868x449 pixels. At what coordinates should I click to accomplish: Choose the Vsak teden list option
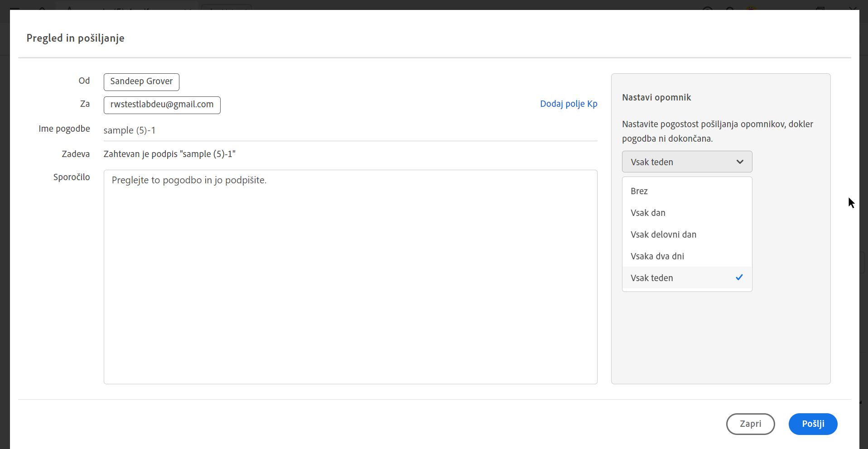pyautogui.click(x=652, y=278)
